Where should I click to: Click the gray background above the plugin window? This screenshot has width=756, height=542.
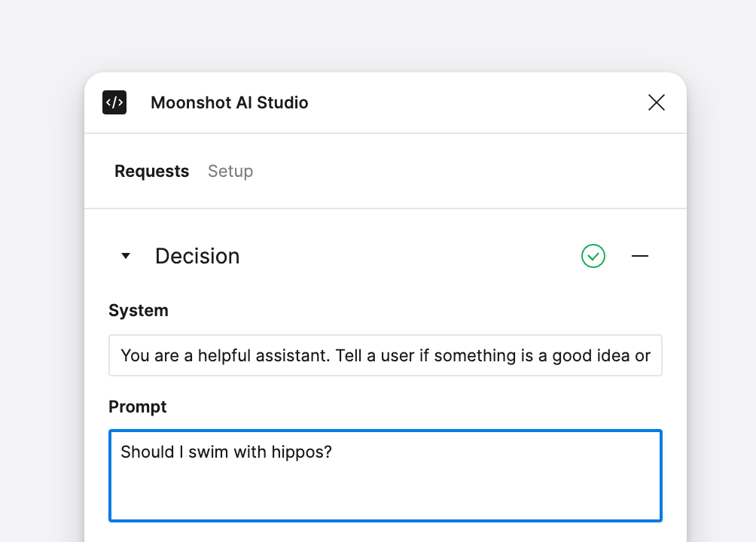point(378,34)
